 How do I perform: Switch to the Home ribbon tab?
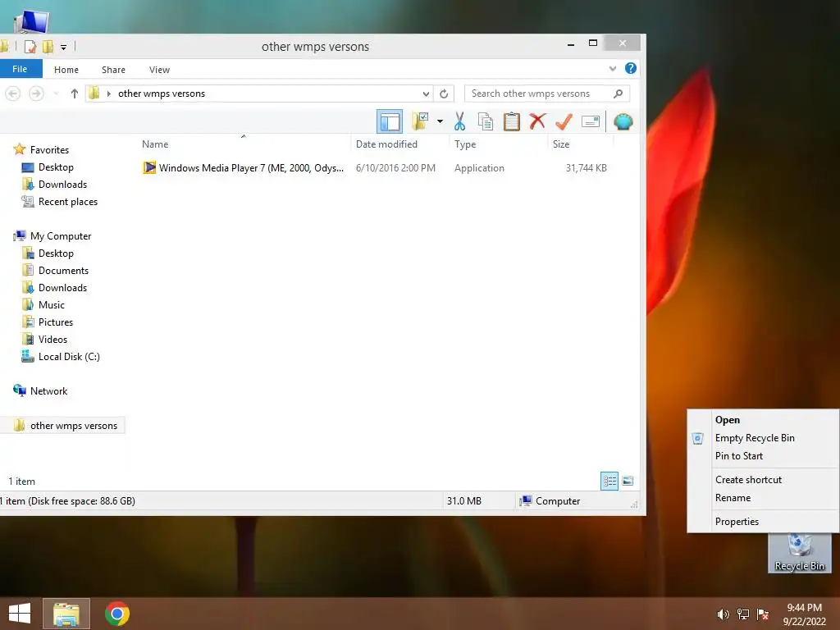(x=66, y=70)
